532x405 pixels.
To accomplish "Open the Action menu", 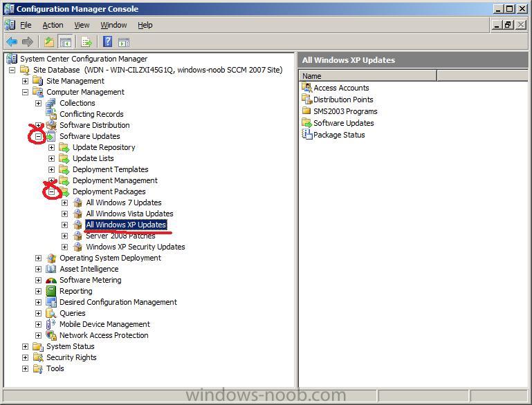I will point(53,25).
